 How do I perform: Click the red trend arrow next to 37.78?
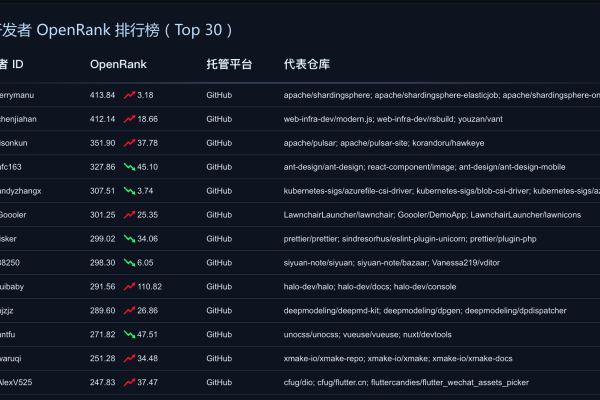pyautogui.click(x=129, y=143)
